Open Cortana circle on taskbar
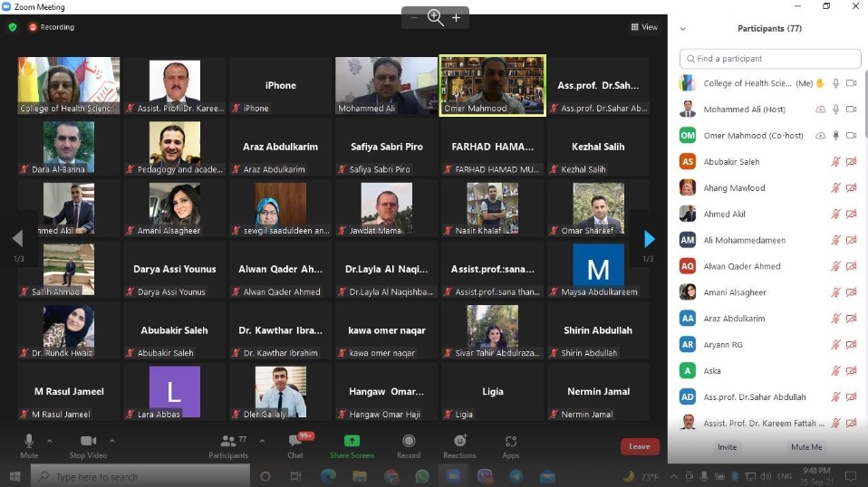Screen dimensions: 868x487 coord(265,476)
